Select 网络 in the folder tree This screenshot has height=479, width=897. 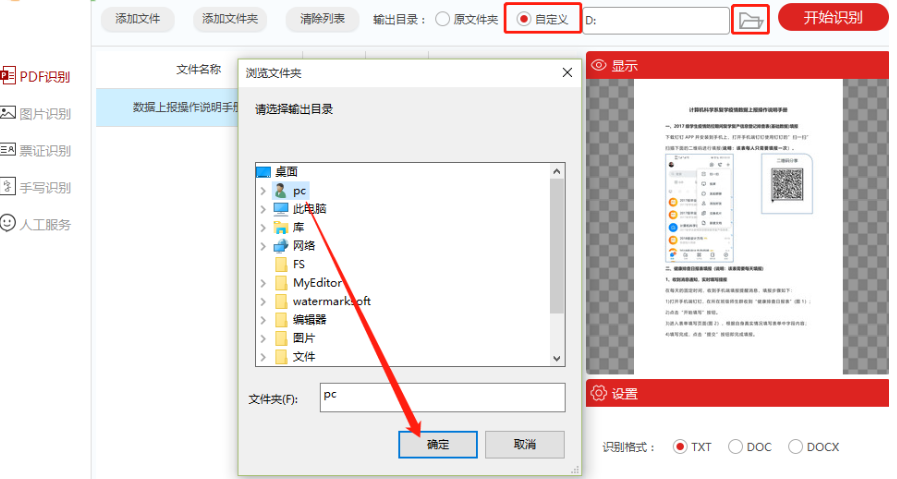tap(304, 246)
